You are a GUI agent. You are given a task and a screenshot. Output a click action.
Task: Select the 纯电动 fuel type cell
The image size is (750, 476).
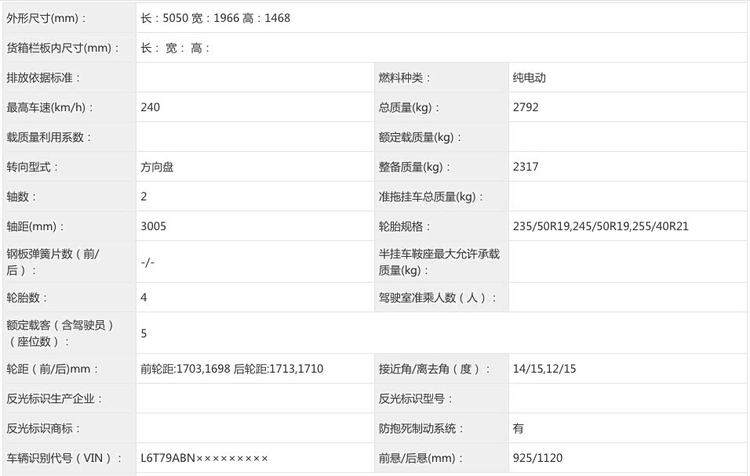pyautogui.click(x=529, y=77)
